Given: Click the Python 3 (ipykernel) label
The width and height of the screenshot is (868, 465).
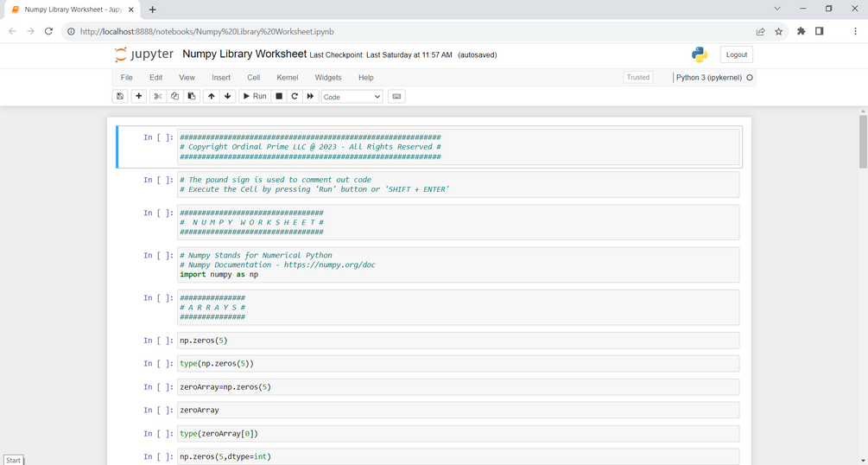Looking at the screenshot, I should click(708, 78).
